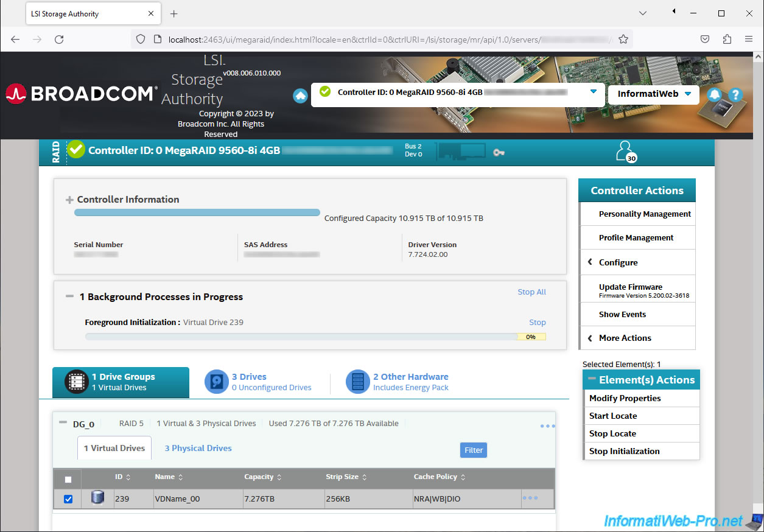Click the Filter button
Image resolution: width=764 pixels, height=532 pixels.
coord(473,450)
